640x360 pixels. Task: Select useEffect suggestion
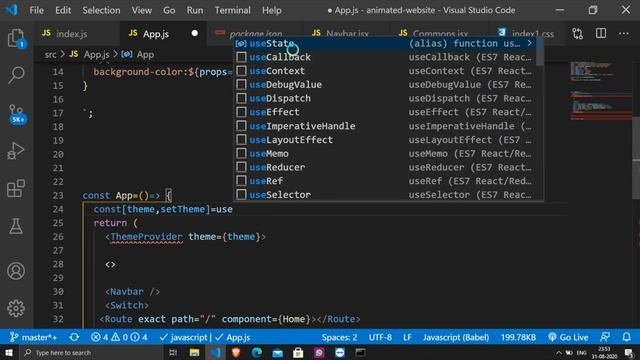(x=385, y=112)
